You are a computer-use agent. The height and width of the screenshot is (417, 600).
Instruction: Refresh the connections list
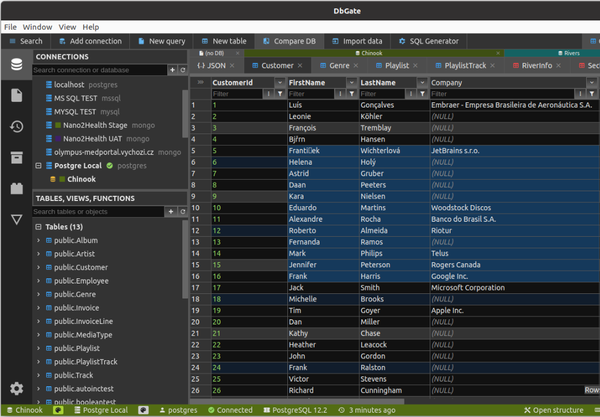pos(183,70)
